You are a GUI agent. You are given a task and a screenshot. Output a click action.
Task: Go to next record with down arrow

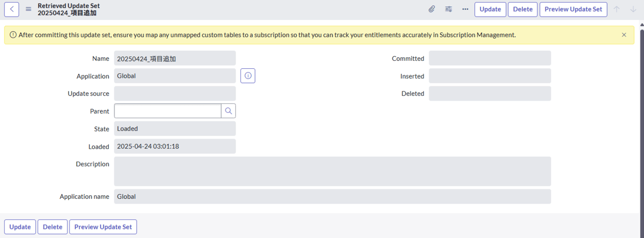point(633,9)
